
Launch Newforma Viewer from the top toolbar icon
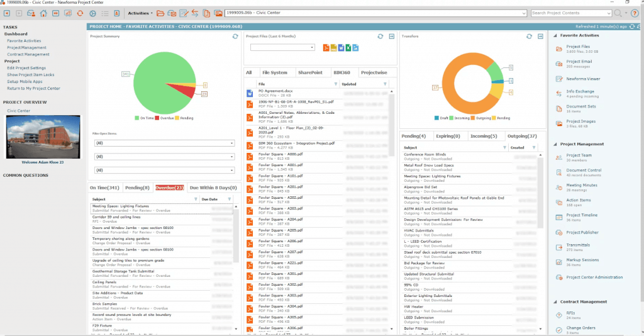[184, 13]
